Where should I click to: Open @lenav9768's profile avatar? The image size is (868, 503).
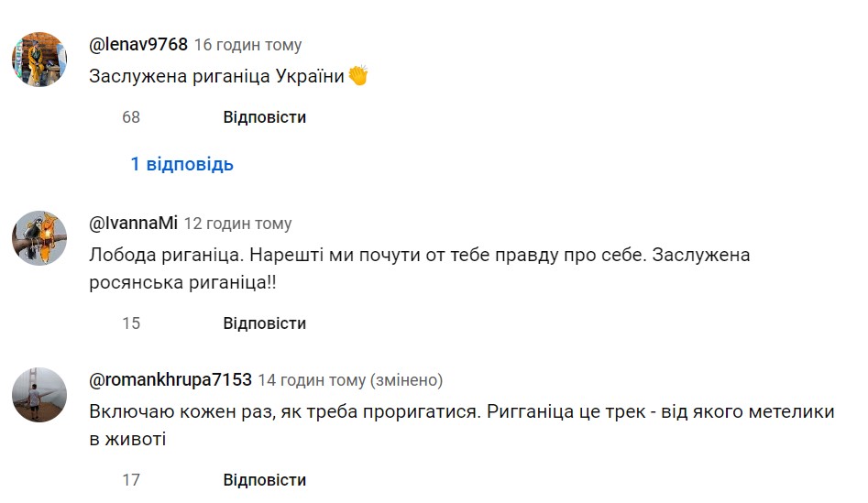[39, 60]
